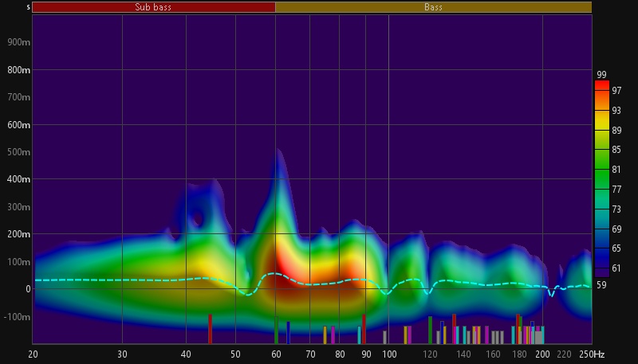Click the 250Hz axis end label
638x364 pixels.
(592, 354)
